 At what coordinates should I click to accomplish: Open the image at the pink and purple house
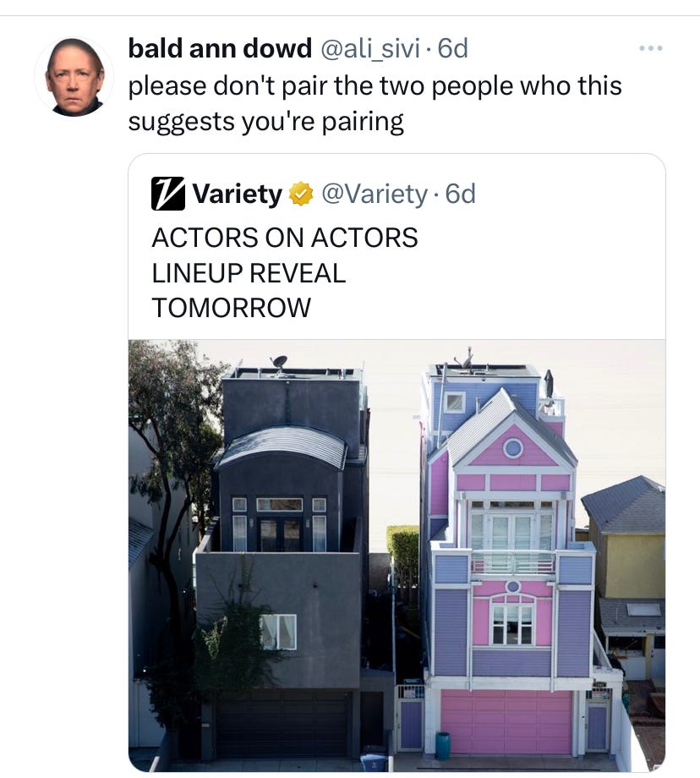(x=511, y=556)
